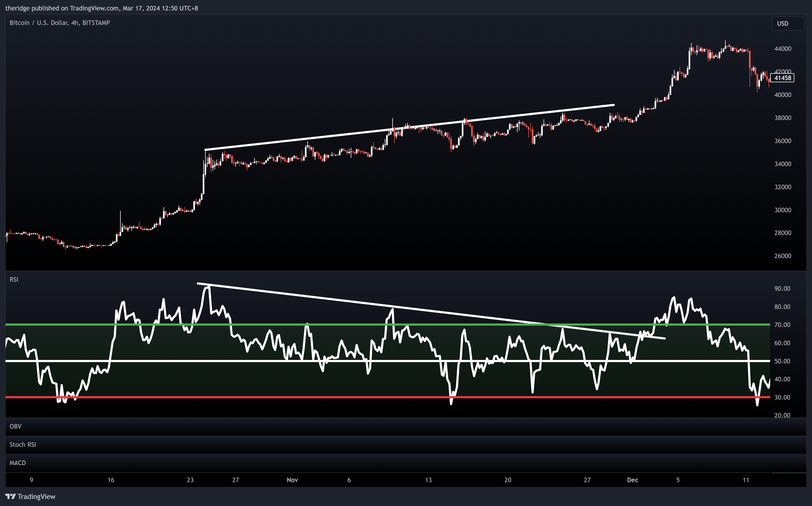Select the Stoch RSI pane label
The width and height of the screenshot is (812, 506).
(23, 444)
